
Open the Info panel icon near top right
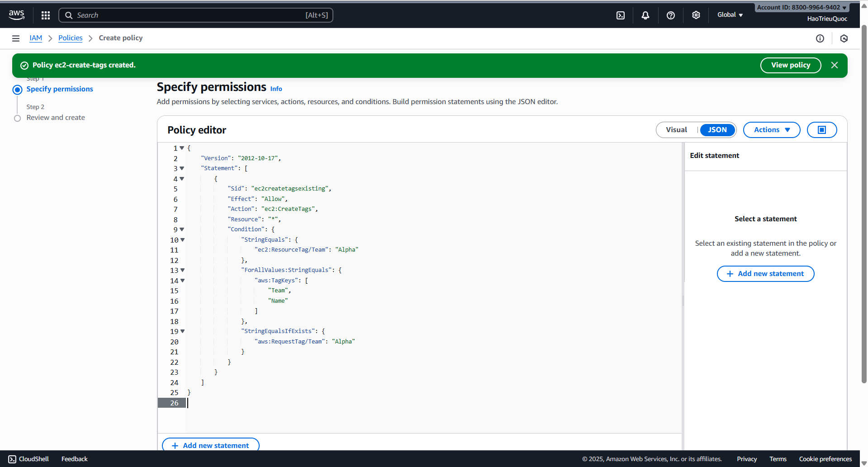[821, 38]
